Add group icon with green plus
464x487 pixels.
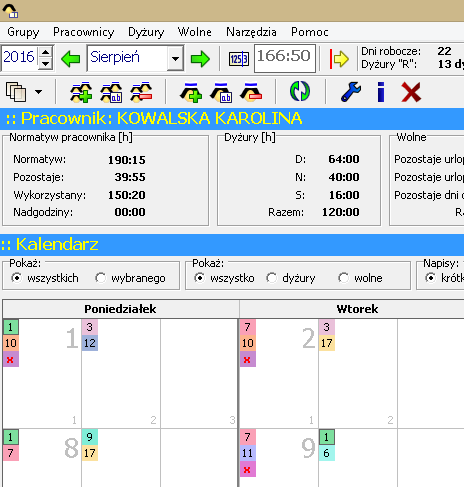81,92
